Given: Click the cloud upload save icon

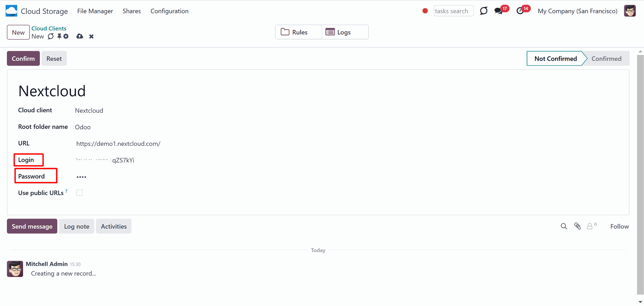Looking at the screenshot, I should tap(79, 36).
